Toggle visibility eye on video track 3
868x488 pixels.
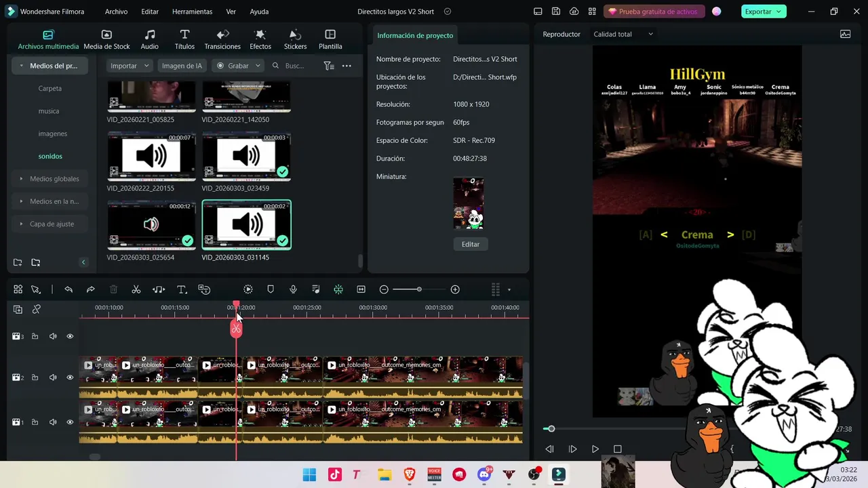[70, 336]
